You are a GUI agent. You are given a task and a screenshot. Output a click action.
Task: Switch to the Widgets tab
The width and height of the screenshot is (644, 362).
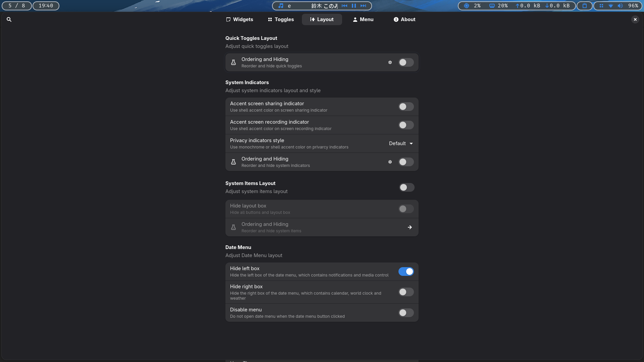coord(239,19)
